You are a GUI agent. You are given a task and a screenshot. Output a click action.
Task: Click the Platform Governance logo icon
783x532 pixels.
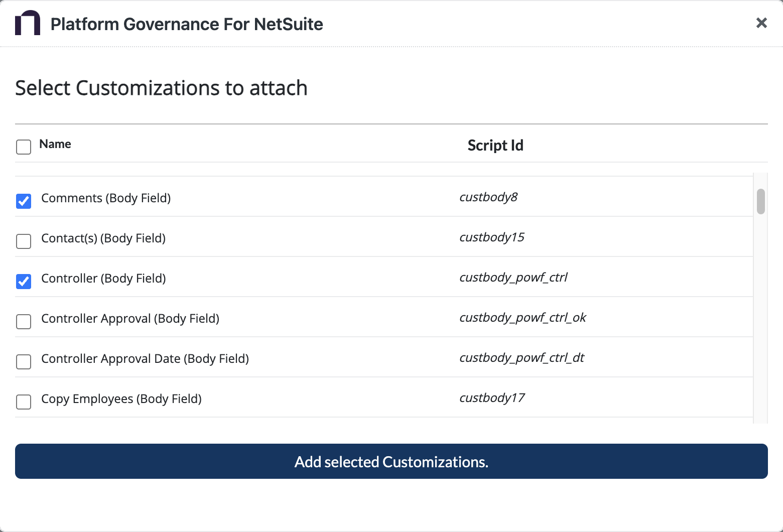pos(27,23)
